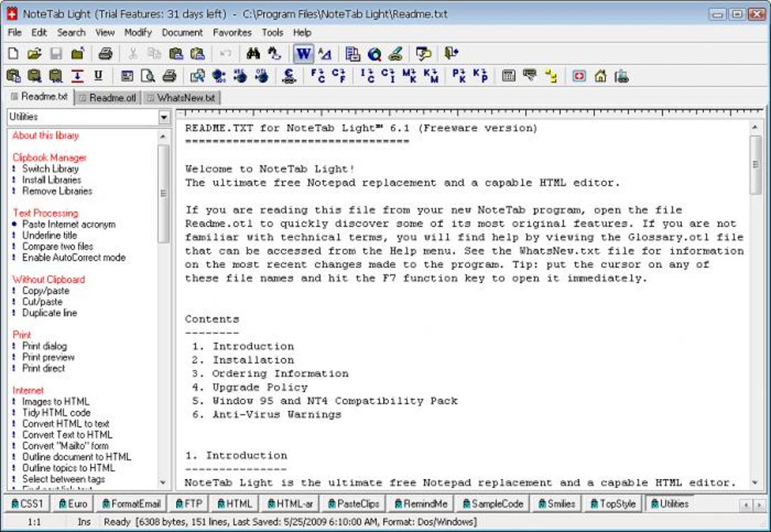Click the Ins insert mode indicator in status bar

click(84, 521)
